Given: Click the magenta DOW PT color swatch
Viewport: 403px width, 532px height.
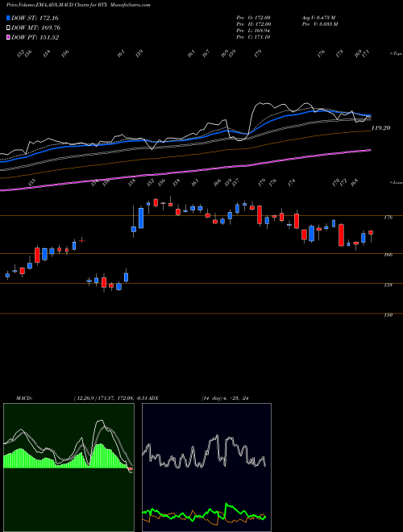Looking at the screenshot, I should coord(9,38).
